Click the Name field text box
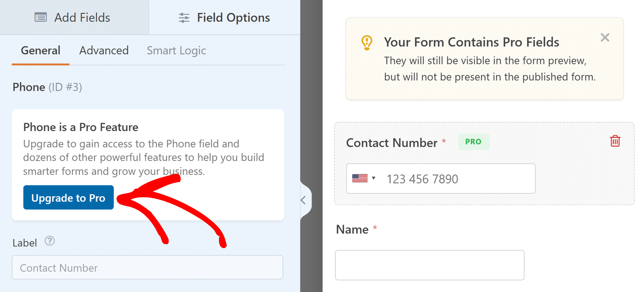This screenshot has width=644, height=292. coord(429,265)
